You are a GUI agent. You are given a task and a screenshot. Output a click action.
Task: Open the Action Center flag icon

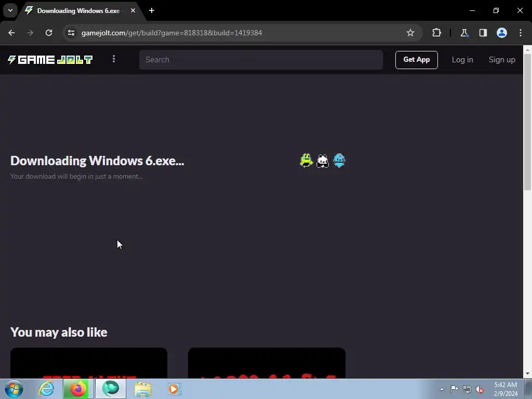pos(454,389)
